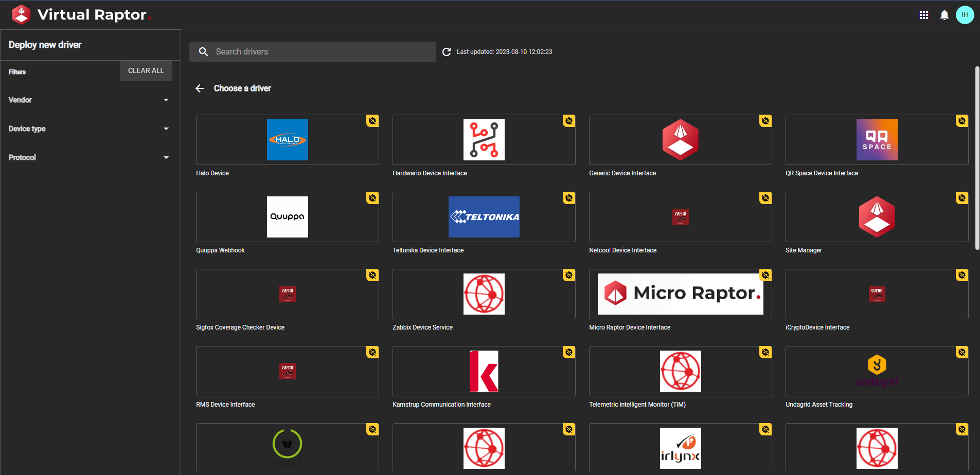Open the Kamstrup Communication Interface label
Screen dimensions: 980x475
[441, 405]
